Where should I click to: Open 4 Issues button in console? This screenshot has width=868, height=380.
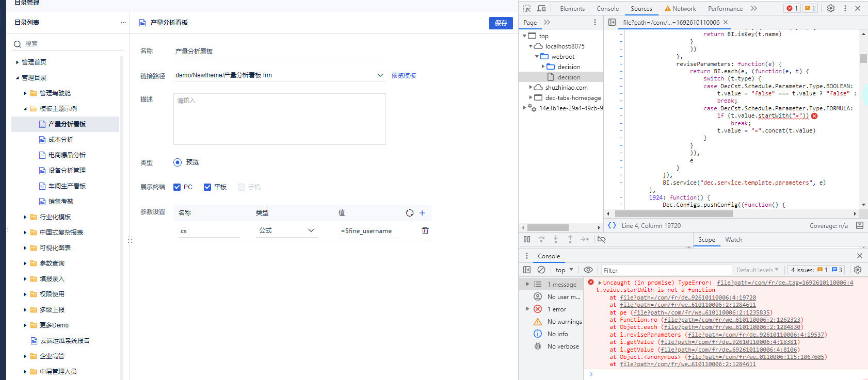816,270
